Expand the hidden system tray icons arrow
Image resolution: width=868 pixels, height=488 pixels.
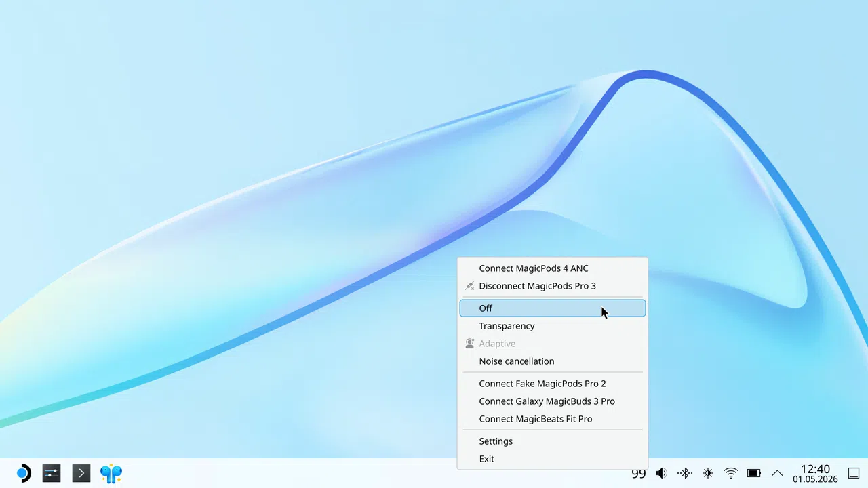point(777,473)
